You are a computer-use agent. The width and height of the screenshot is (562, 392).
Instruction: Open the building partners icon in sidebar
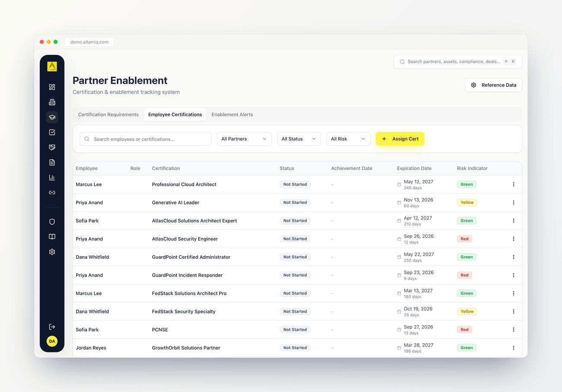click(52, 102)
